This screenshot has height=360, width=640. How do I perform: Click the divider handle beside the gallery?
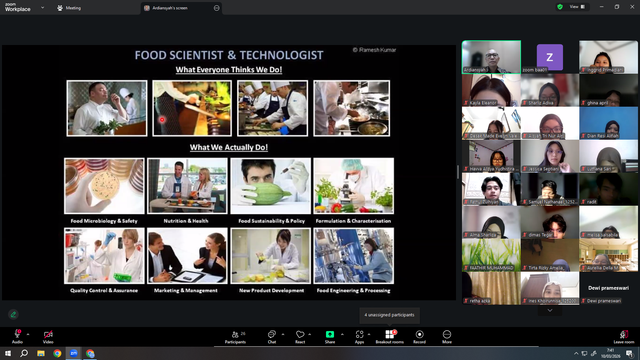tap(458, 172)
